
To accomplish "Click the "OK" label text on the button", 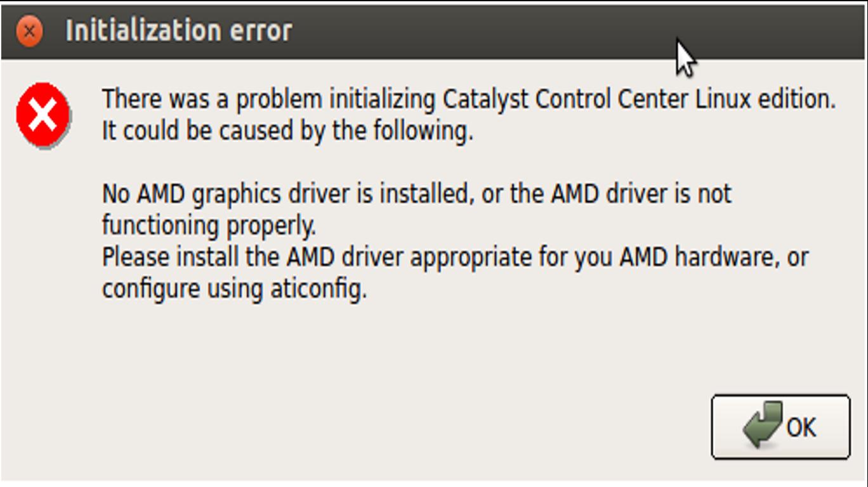I will tap(801, 427).
